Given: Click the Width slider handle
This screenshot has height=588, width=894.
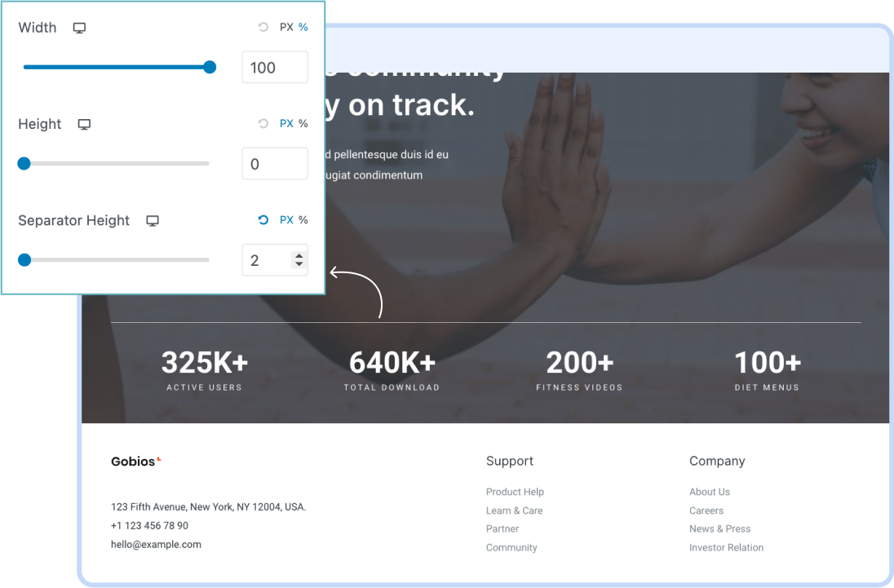Looking at the screenshot, I should pos(210,67).
